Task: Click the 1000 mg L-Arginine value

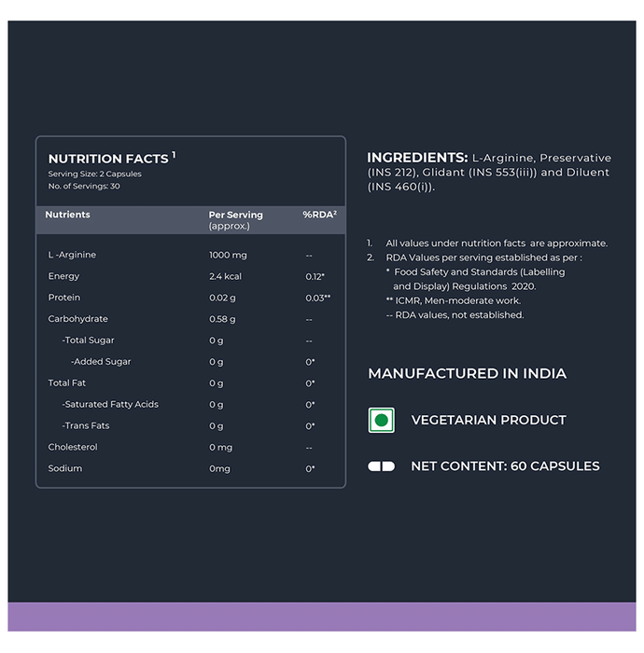Action: point(227,255)
